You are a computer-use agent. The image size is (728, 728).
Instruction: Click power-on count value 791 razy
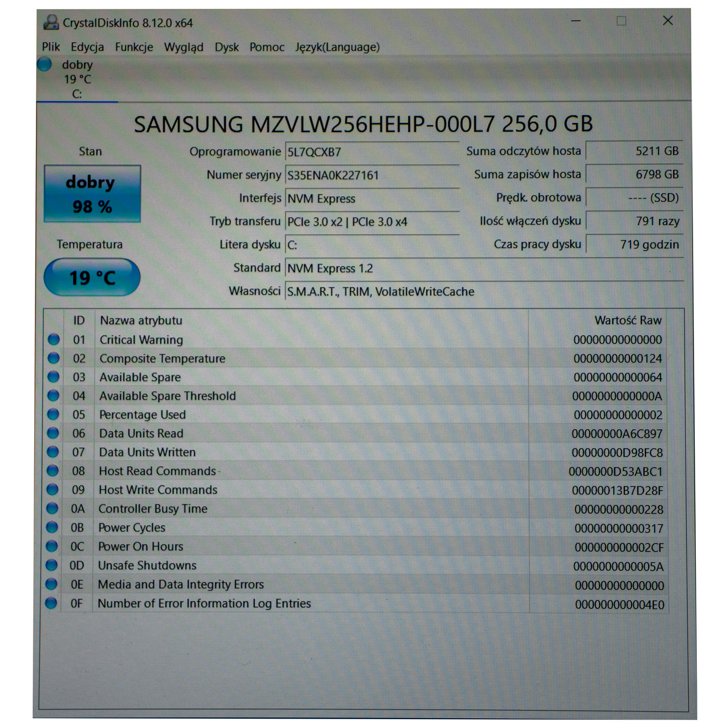[x=634, y=221]
